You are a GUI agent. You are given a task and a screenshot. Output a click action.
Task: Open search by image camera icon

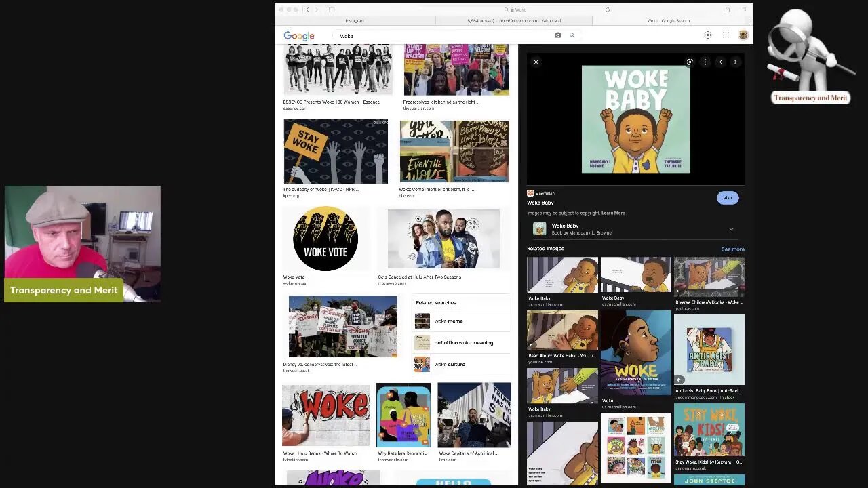pyautogui.click(x=557, y=35)
